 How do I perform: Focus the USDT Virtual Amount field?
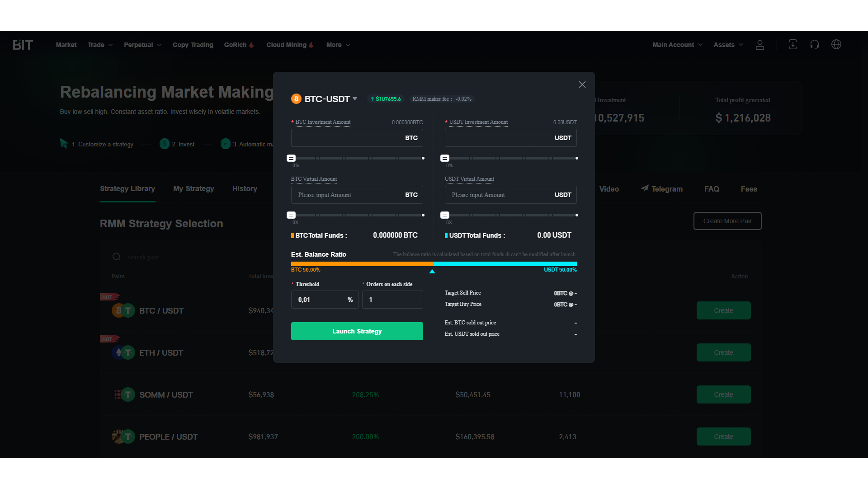pyautogui.click(x=511, y=195)
